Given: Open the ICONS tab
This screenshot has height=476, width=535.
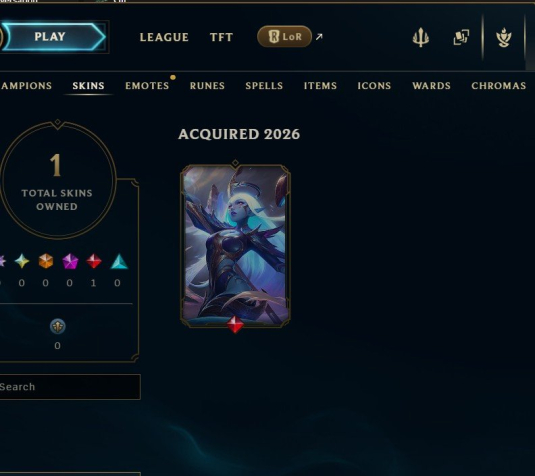Looking at the screenshot, I should pos(374,86).
